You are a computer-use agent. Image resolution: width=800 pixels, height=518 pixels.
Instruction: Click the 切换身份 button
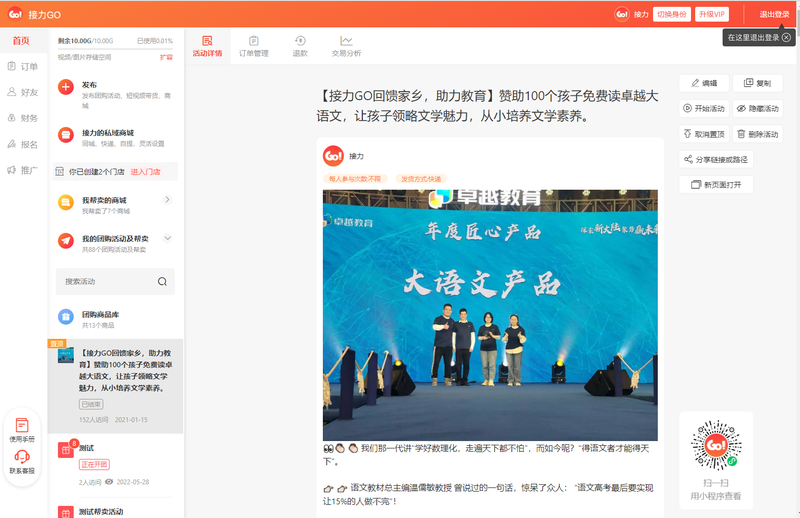[x=671, y=14]
